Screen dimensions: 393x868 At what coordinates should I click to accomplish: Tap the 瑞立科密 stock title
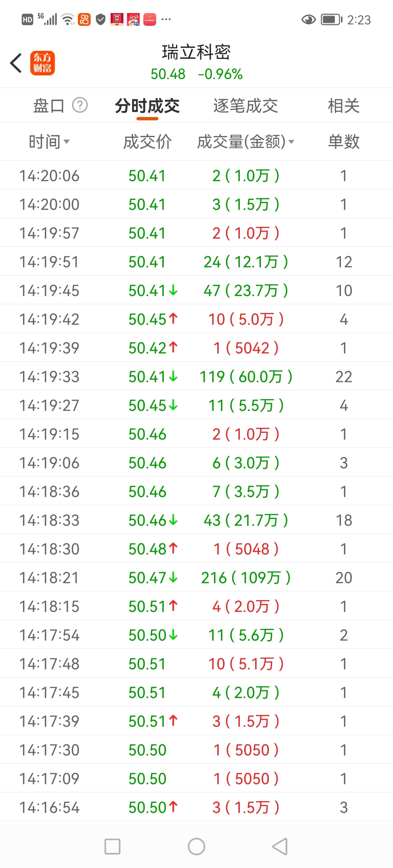(196, 52)
